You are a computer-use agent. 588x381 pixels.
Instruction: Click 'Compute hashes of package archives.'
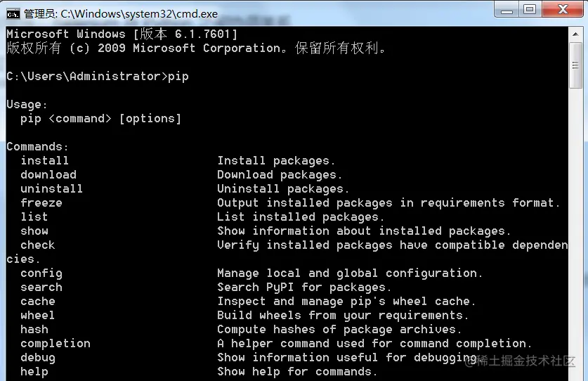[x=339, y=330]
